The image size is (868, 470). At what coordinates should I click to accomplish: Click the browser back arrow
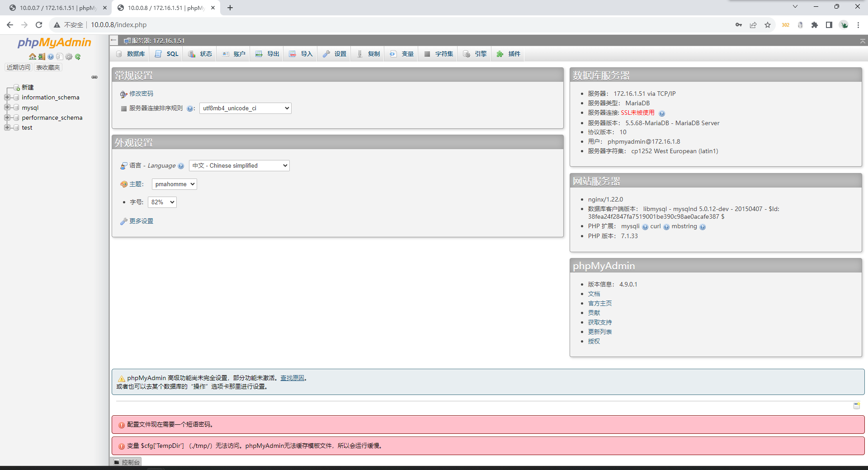(10, 25)
